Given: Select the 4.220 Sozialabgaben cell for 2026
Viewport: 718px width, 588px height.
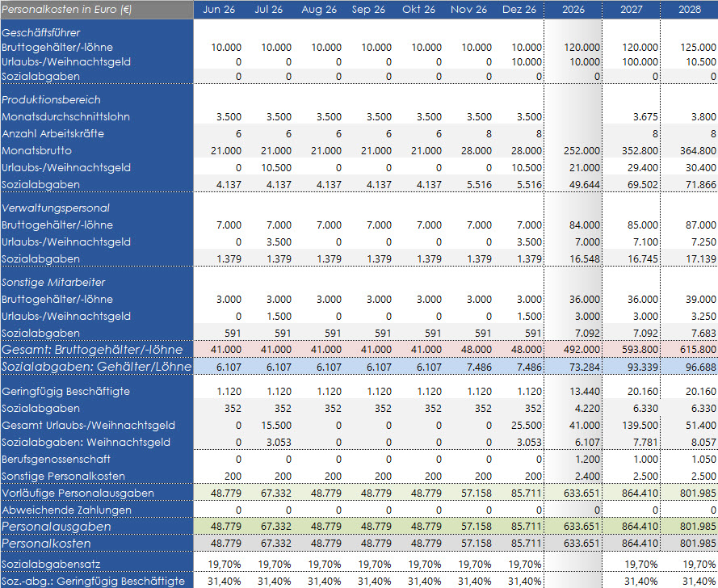Looking at the screenshot, I should 587,409.
